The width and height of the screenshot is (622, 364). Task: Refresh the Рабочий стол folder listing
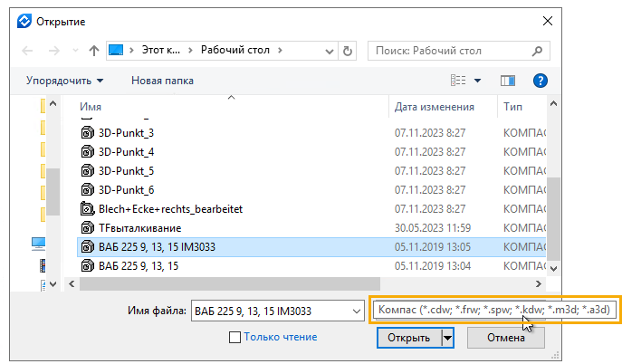pos(349,51)
